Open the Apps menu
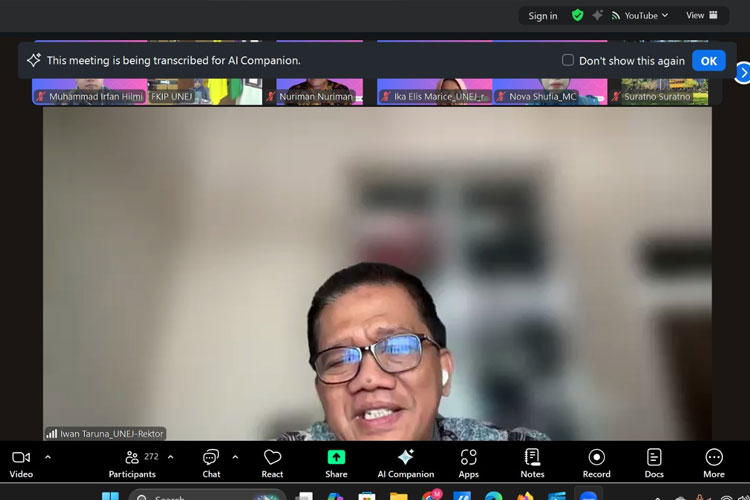Viewport: 750px width, 500px height. pos(468,464)
